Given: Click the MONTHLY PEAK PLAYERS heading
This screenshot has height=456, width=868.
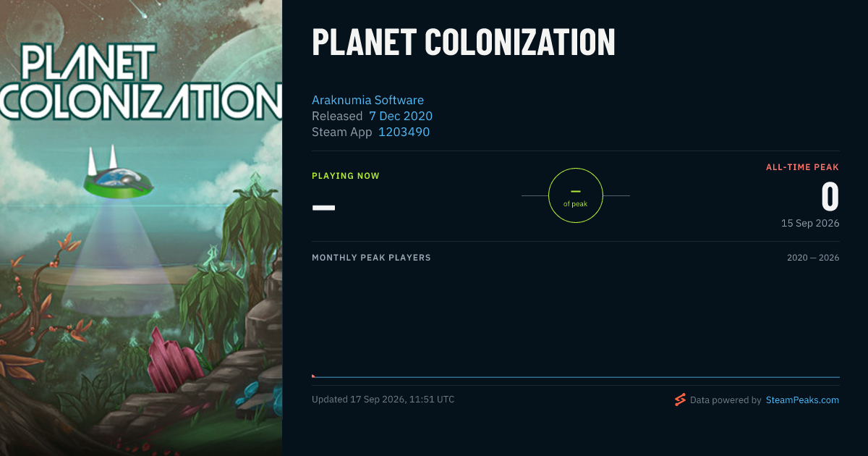Looking at the screenshot, I should (x=371, y=258).
